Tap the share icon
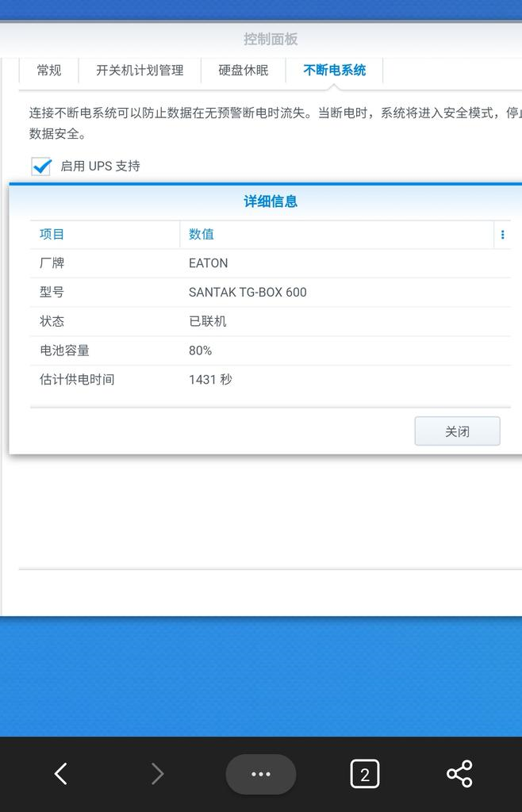 point(459,774)
